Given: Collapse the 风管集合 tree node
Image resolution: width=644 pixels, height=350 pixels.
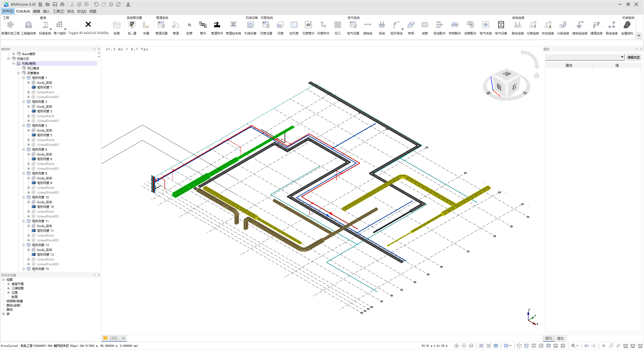Looking at the screenshot, I should (x=19, y=73).
